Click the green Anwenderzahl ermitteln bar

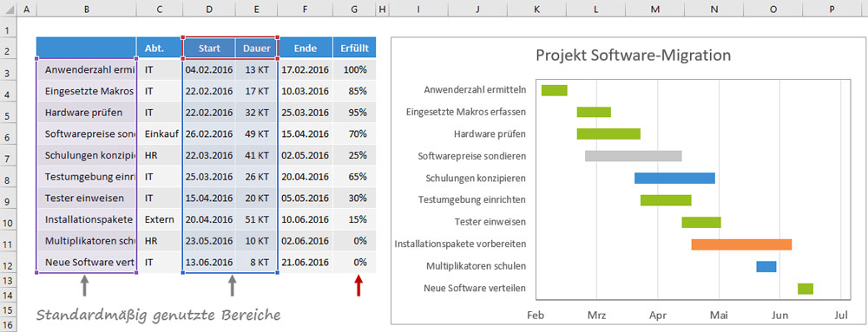click(x=554, y=90)
